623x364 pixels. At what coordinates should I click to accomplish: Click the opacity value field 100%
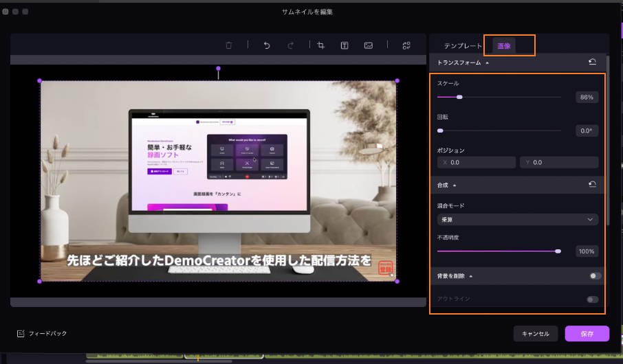[587, 251]
